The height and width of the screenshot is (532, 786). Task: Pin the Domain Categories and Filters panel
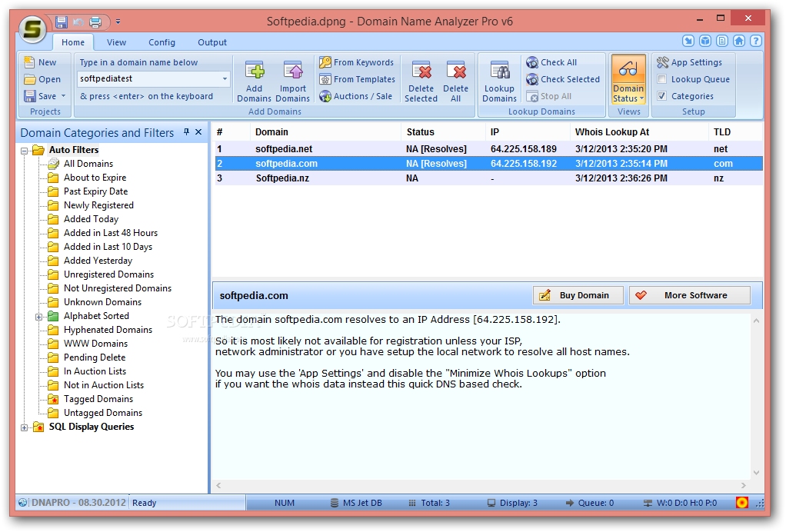pyautogui.click(x=186, y=131)
